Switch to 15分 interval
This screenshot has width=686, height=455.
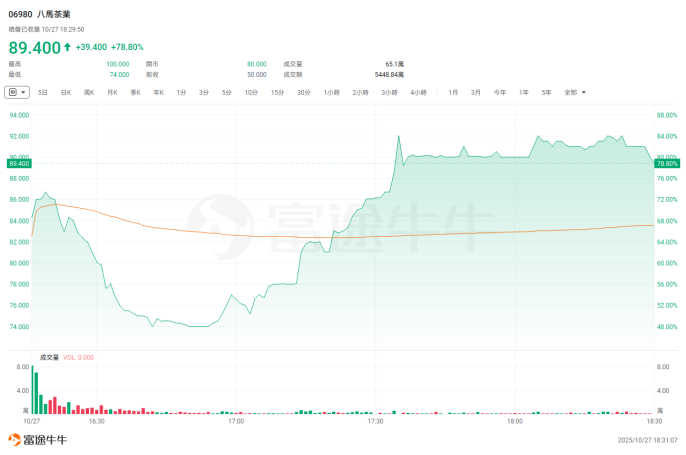tap(277, 92)
